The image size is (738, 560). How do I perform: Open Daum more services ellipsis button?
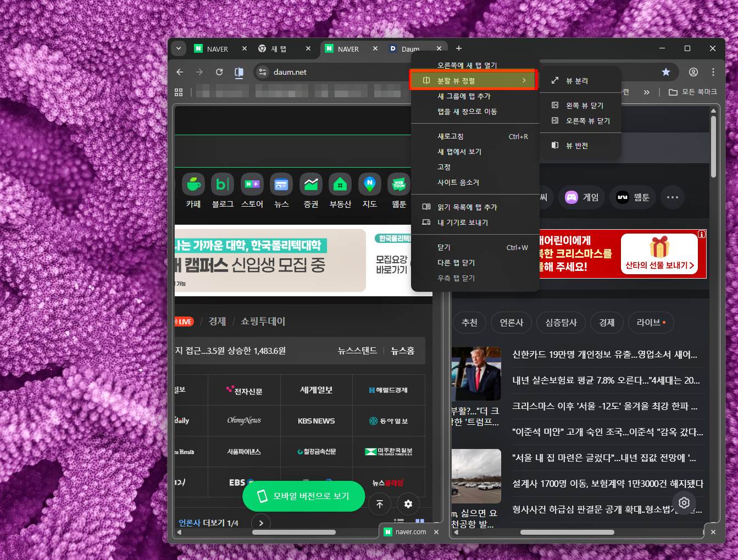tap(673, 197)
